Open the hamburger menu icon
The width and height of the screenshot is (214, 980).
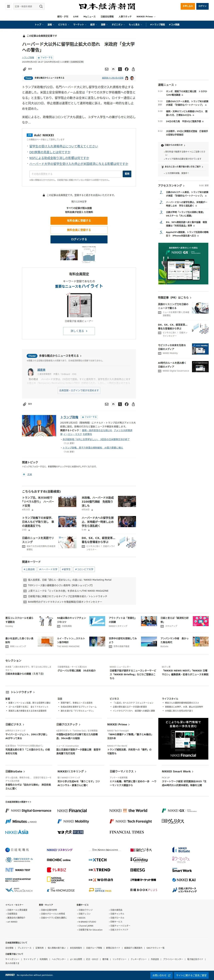8,6
